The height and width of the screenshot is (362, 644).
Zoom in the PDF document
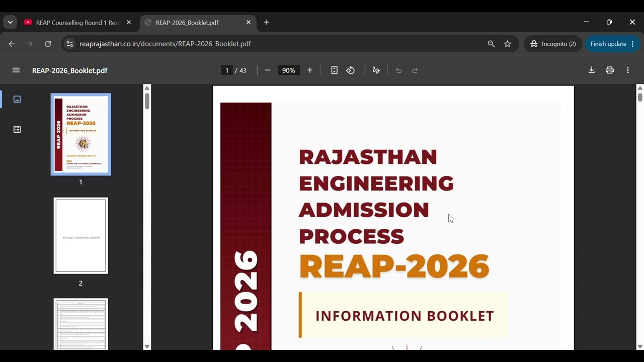[310, 70]
